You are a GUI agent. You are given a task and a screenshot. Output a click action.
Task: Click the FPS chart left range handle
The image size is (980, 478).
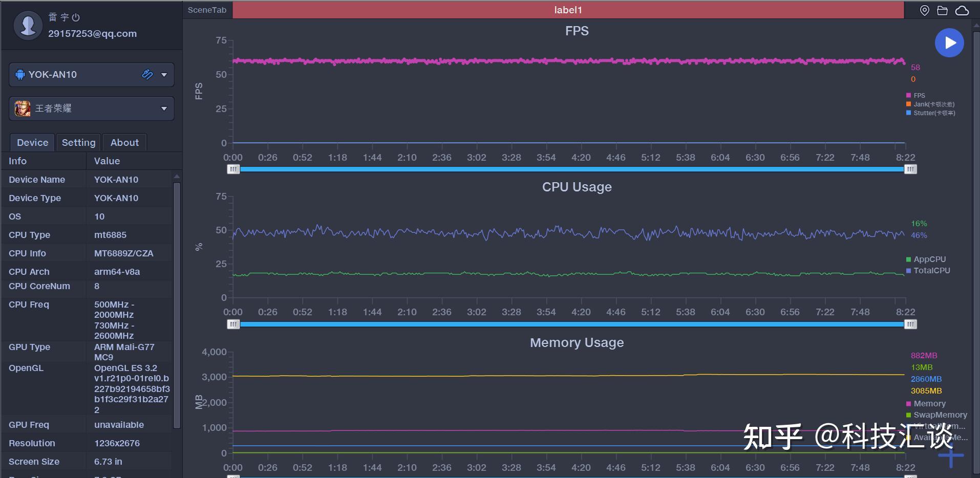click(233, 169)
